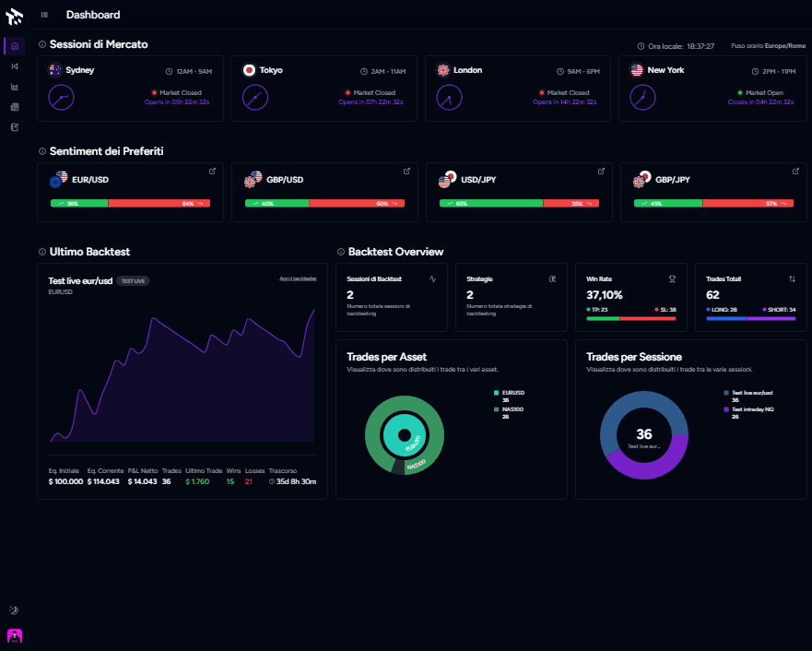This screenshot has width=812, height=651.
Task: Open the backtest replay (skip-back) sidebar icon
Action: [15, 66]
